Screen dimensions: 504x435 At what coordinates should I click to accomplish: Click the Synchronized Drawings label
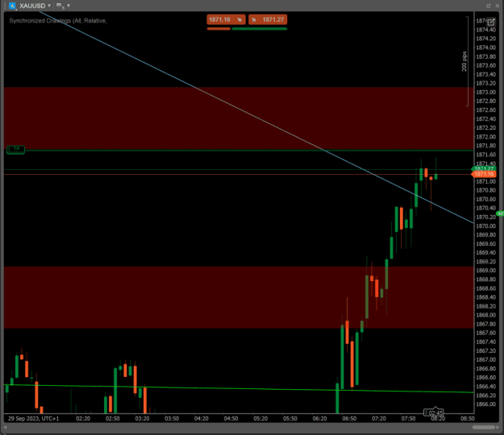[58, 21]
